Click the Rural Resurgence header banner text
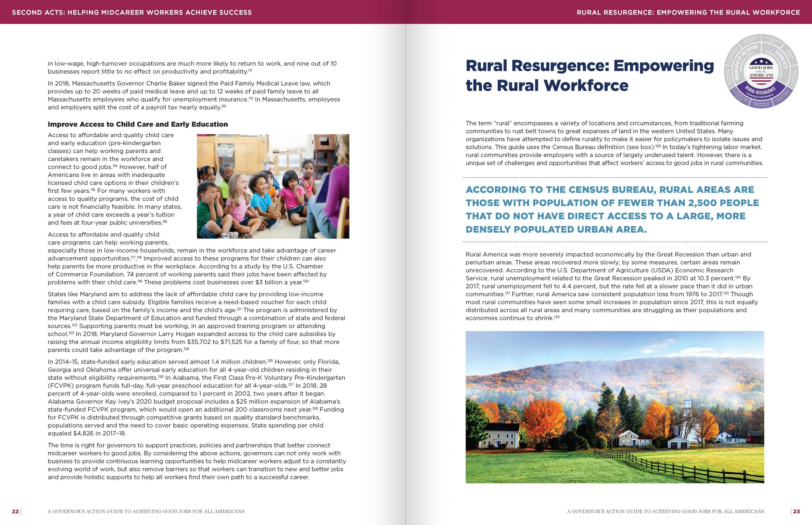 688,13
